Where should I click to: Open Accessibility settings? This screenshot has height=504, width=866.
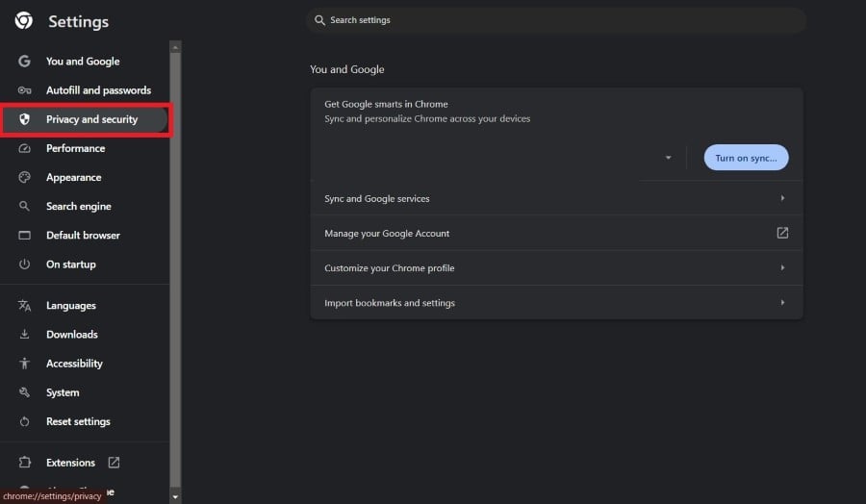(85, 364)
